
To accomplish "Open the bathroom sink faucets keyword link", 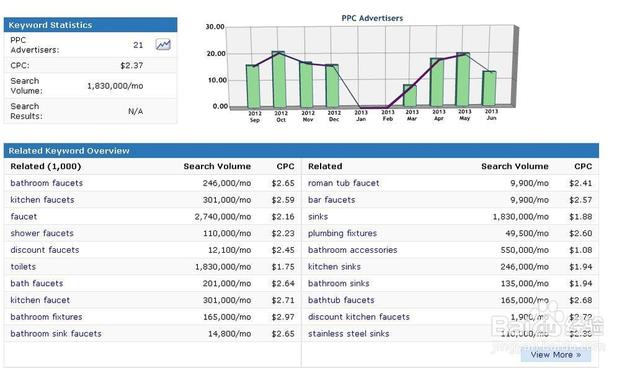I will [56, 334].
